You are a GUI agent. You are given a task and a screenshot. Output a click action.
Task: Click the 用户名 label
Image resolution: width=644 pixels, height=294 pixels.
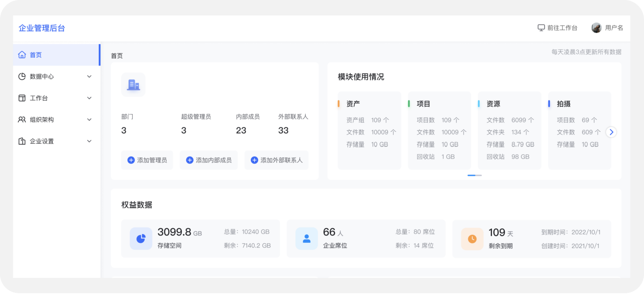point(614,28)
